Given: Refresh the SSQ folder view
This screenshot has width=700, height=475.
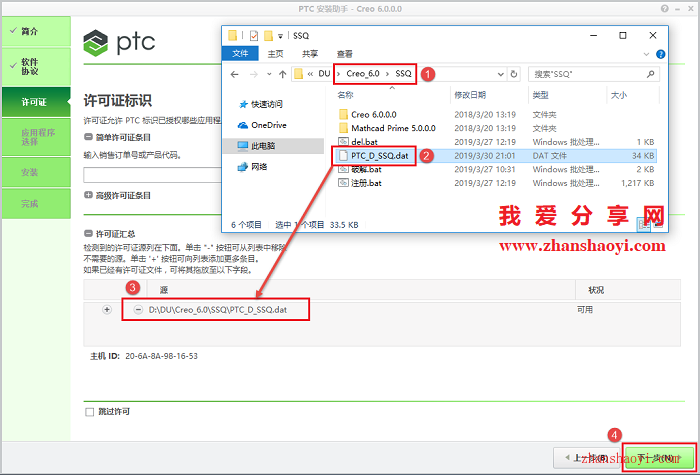Looking at the screenshot, I should (514, 74).
